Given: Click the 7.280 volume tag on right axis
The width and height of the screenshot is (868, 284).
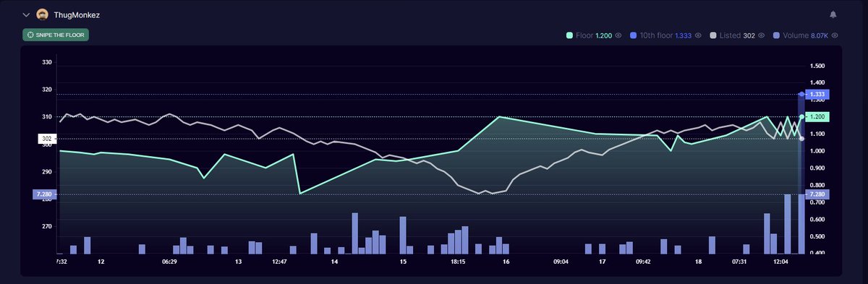Looking at the screenshot, I should [x=817, y=194].
